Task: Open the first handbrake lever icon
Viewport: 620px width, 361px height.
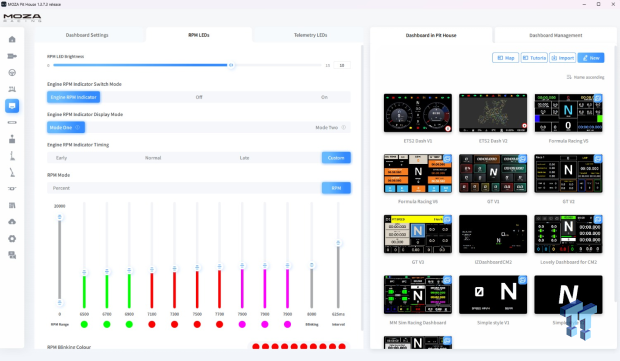Action: point(12,156)
